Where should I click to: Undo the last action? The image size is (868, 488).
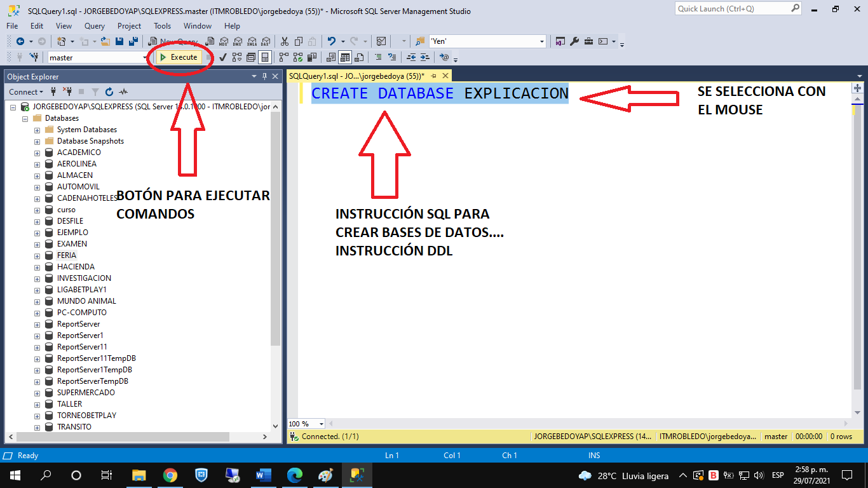point(331,41)
